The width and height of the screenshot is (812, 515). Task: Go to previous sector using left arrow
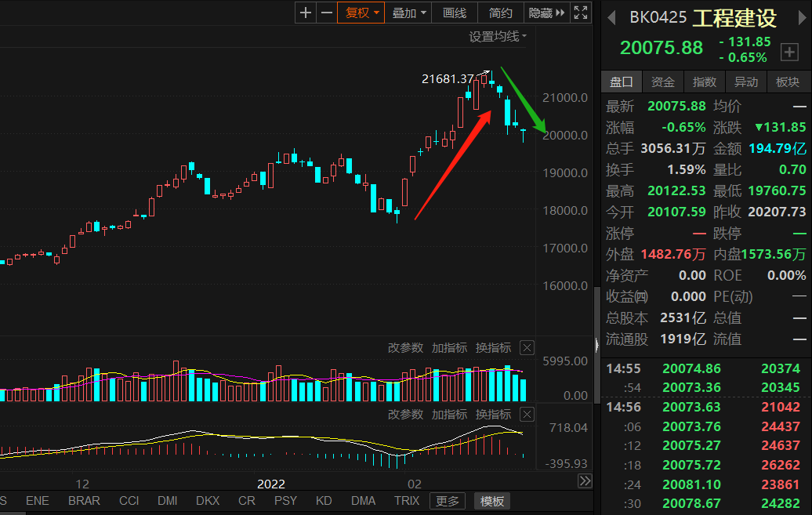(613, 18)
